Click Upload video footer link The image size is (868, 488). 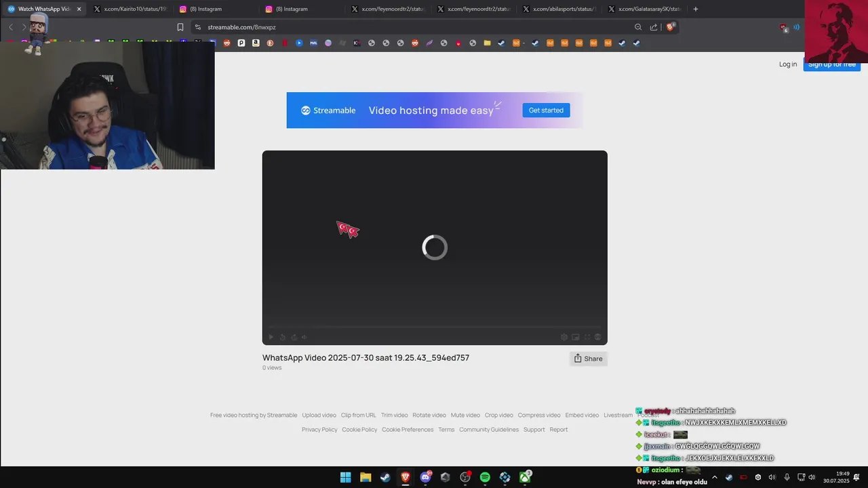tap(319, 415)
